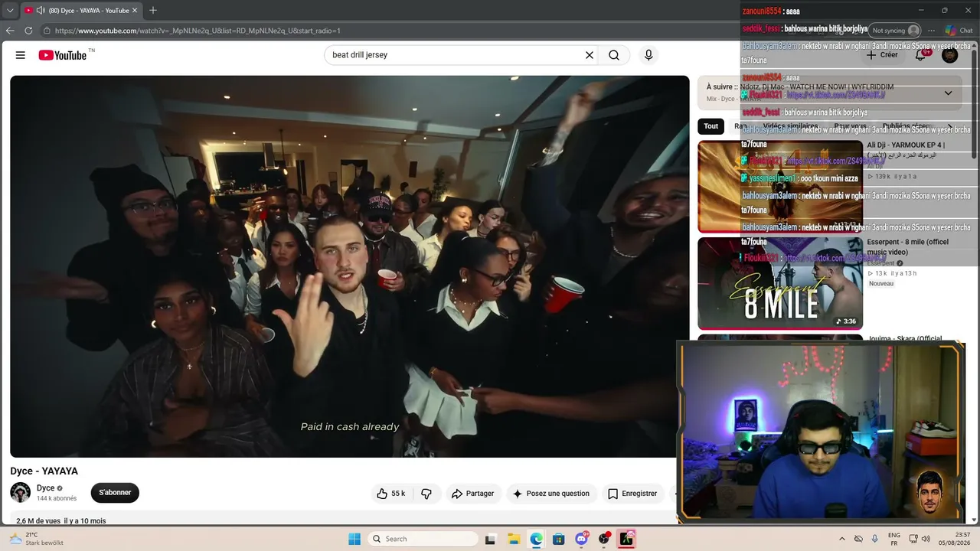The width and height of the screenshot is (980, 551).
Task: Click the Dyce - YAYAYA video title text
Action: point(44,471)
